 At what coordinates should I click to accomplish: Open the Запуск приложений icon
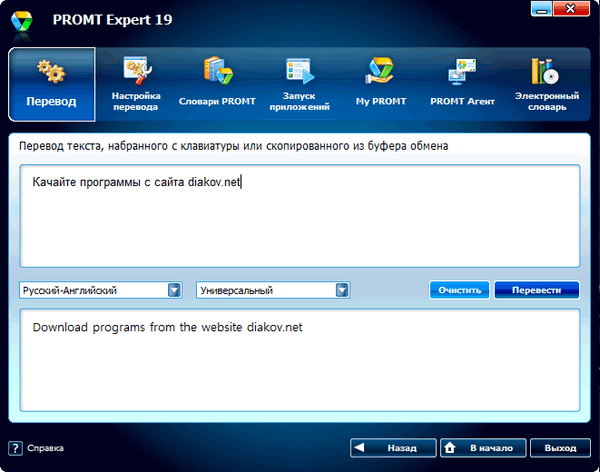(300, 71)
